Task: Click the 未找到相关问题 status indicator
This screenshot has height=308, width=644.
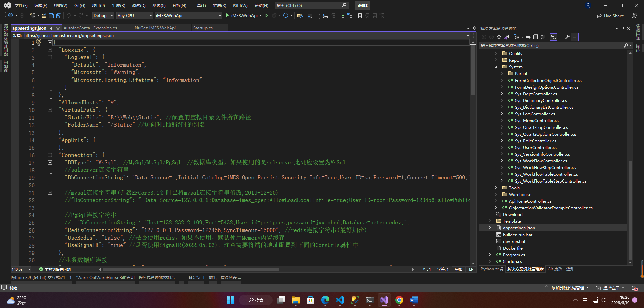Action: coord(55,269)
